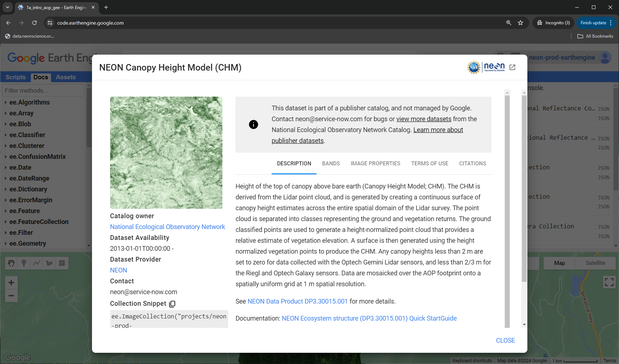Image resolution: width=619 pixels, height=364 pixels.
Task: Select the TERMS OF USE tab
Action: coord(430,164)
